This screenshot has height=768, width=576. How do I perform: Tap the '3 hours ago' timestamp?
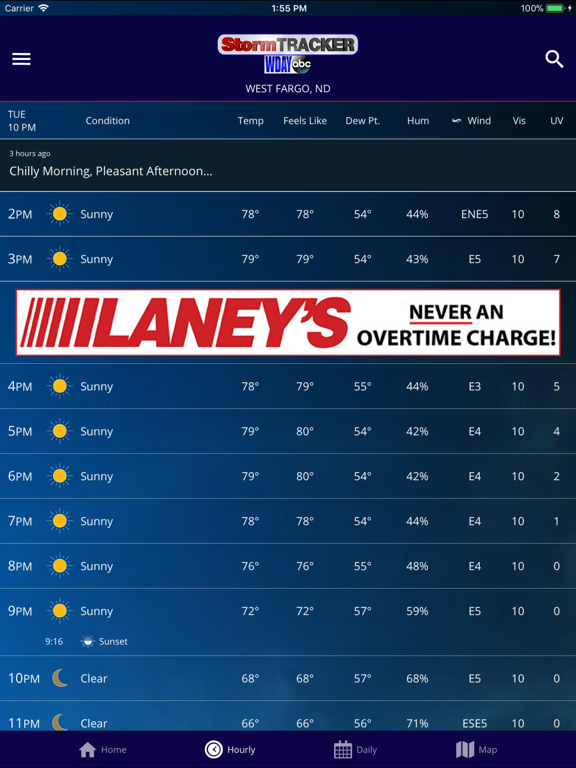point(30,153)
